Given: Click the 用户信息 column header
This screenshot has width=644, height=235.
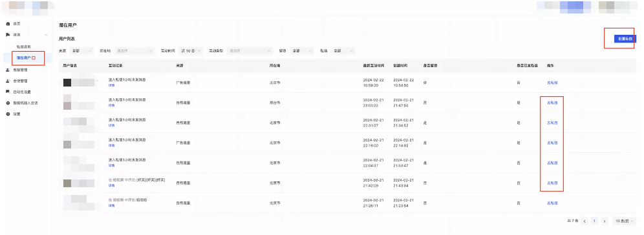Looking at the screenshot, I should [70, 66].
